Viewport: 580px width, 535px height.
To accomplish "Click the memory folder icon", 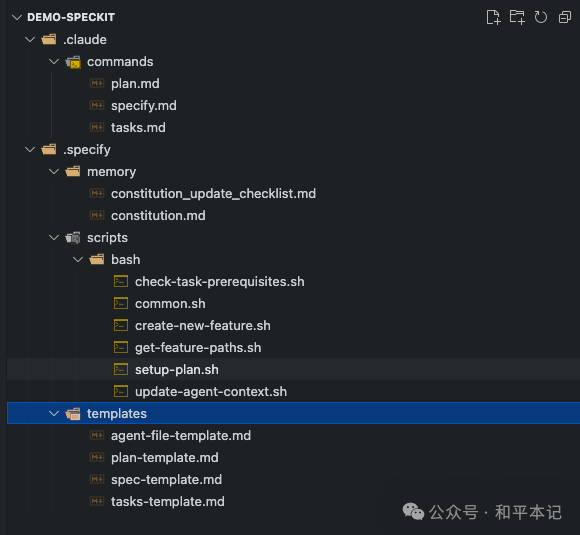I will click(x=73, y=171).
